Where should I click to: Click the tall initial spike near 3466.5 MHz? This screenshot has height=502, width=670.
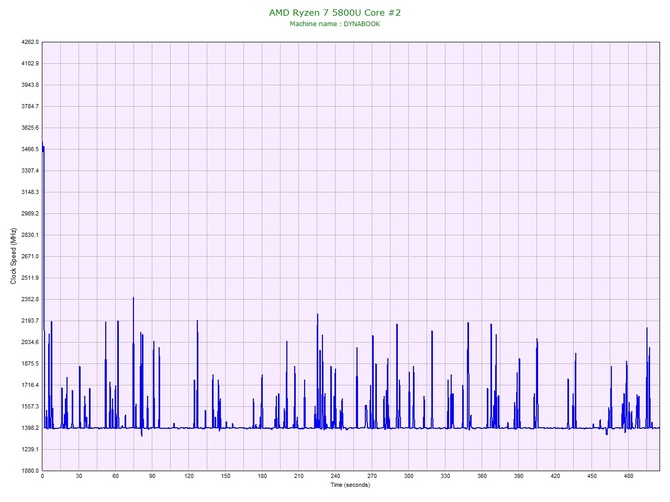[x=43, y=284]
